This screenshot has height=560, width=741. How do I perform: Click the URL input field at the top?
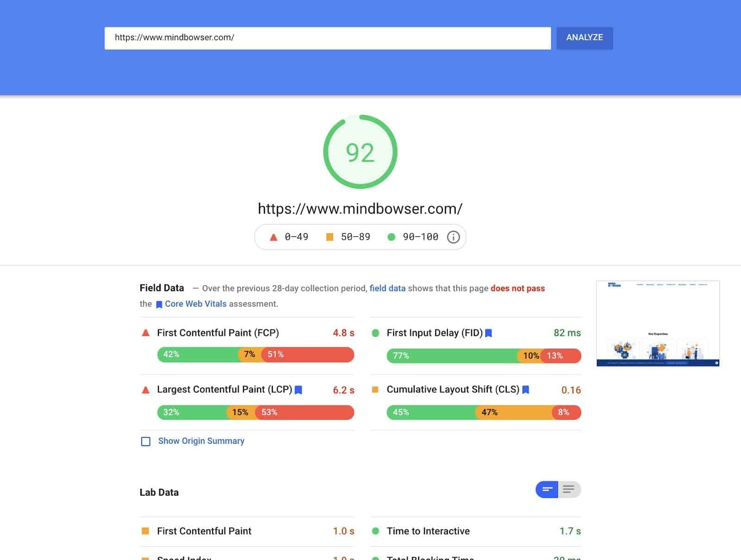(324, 38)
